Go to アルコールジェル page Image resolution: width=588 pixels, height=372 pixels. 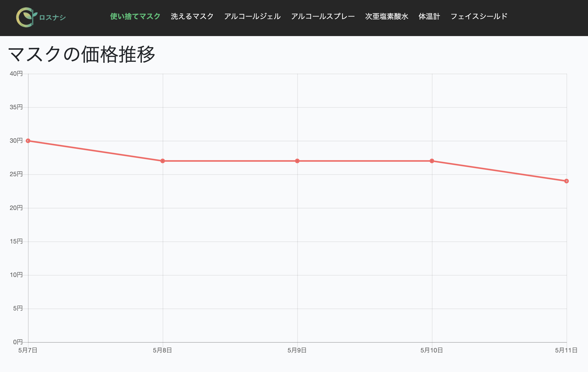(x=252, y=16)
